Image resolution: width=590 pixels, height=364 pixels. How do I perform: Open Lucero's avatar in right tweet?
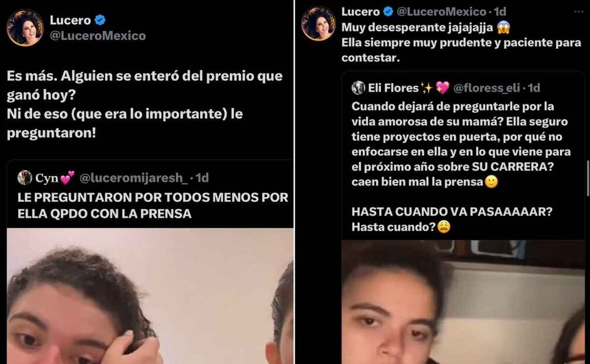click(x=318, y=23)
